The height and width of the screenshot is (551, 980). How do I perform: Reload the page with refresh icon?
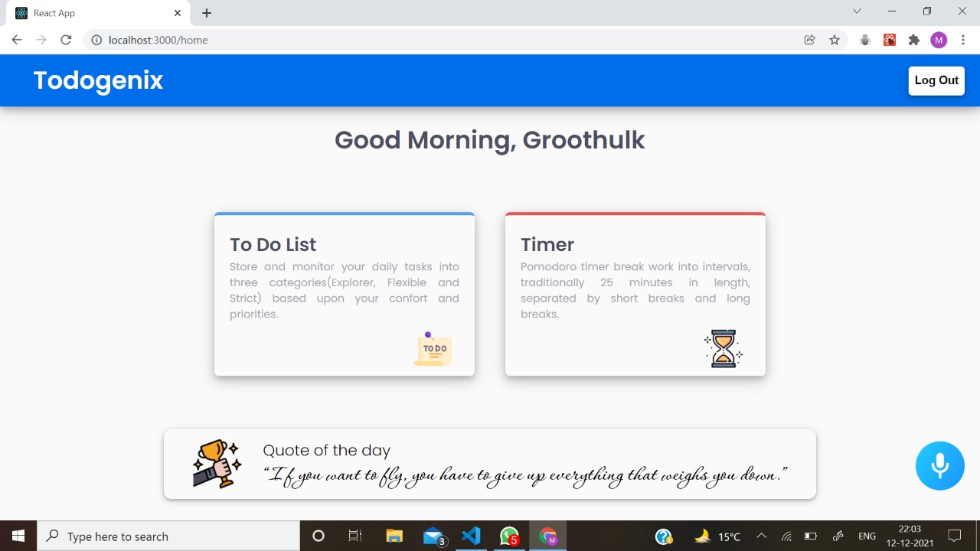66,40
